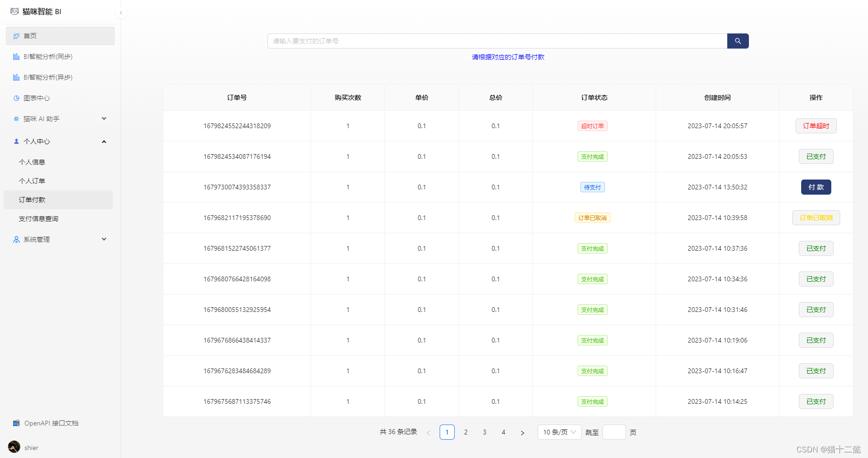Click 已支付 button for order 1679676283484684289
Viewport: 868px width, 458px height.
[x=816, y=371]
